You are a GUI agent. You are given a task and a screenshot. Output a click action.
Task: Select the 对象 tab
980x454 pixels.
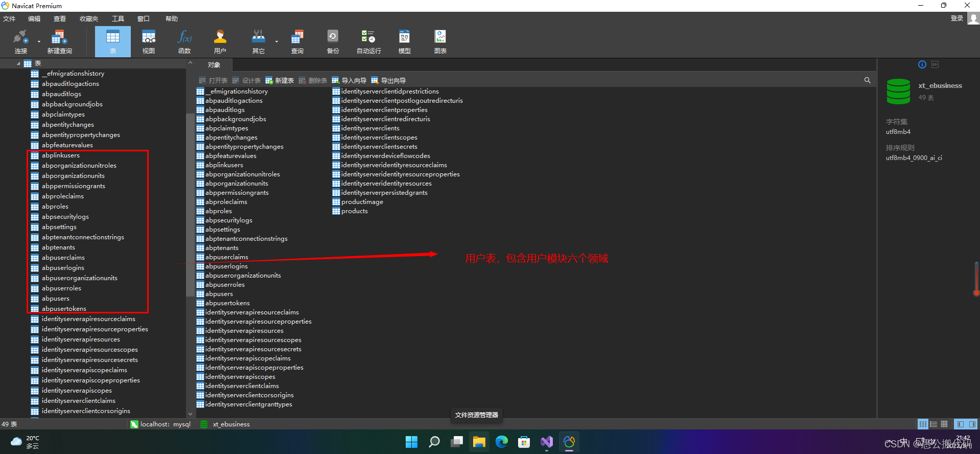tap(214, 65)
